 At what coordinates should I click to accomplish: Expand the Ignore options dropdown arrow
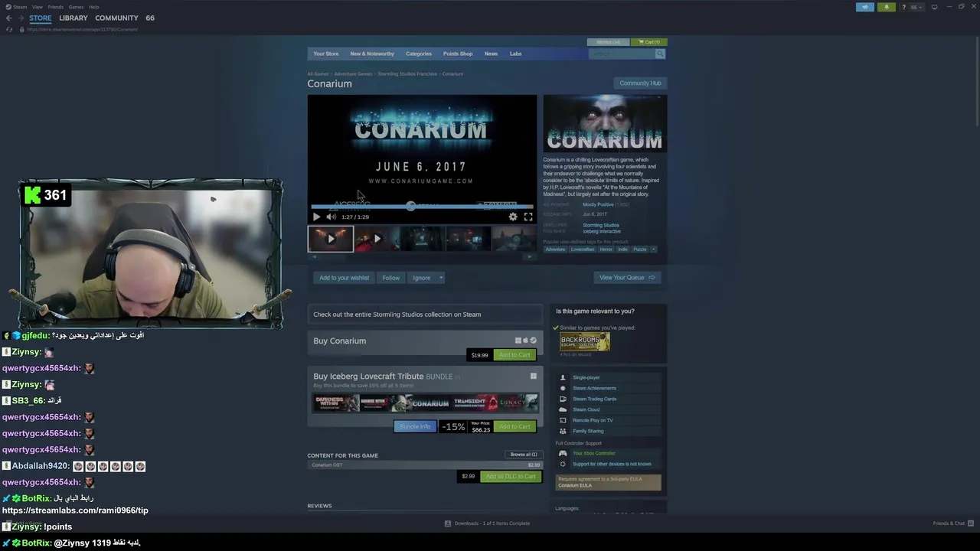coord(441,278)
